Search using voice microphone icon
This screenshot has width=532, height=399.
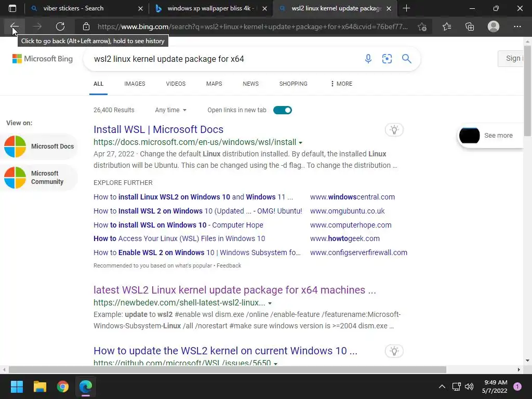point(368,59)
